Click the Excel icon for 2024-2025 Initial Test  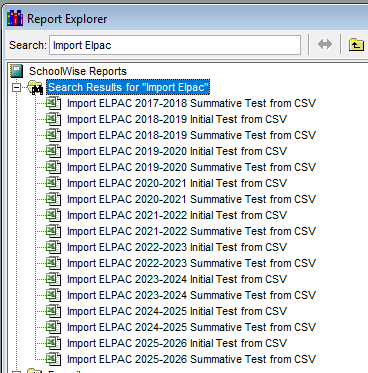tap(53, 311)
